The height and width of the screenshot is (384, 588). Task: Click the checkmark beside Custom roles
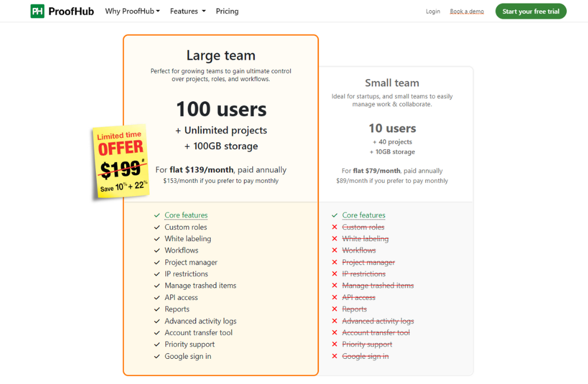(x=157, y=227)
